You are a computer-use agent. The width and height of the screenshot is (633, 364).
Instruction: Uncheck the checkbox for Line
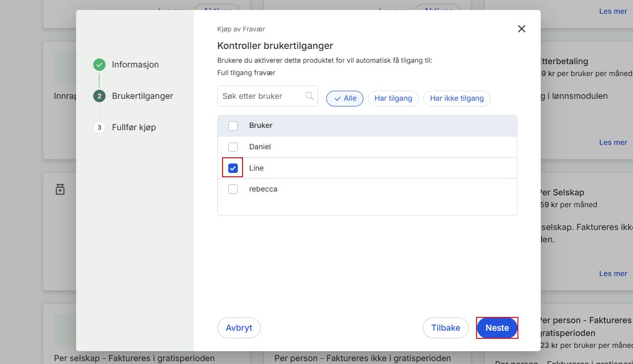[233, 168]
